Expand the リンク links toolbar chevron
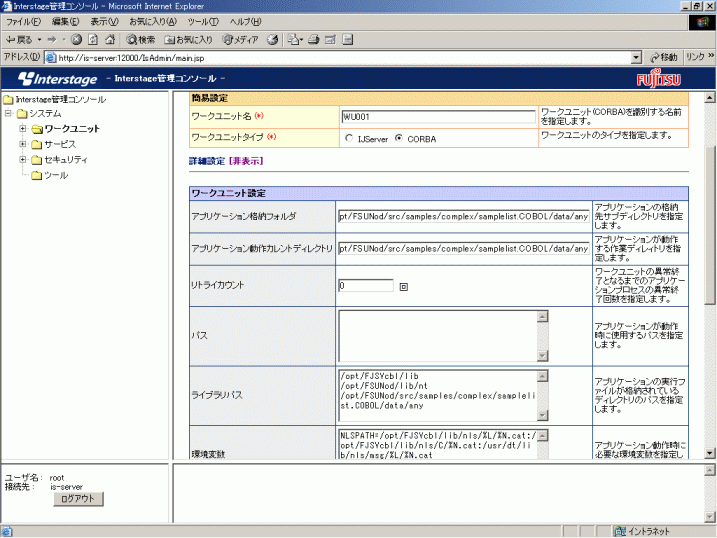 tap(711, 56)
